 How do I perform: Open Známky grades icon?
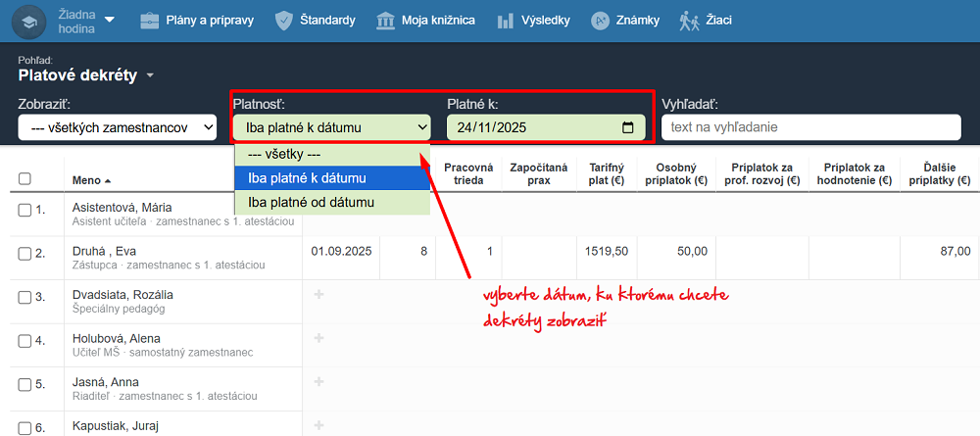[x=601, y=21]
